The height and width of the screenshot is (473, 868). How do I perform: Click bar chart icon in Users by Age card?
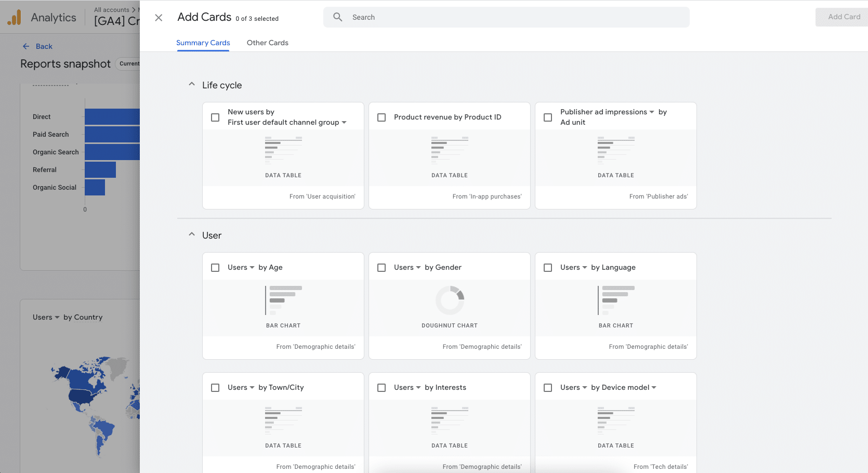[283, 300]
